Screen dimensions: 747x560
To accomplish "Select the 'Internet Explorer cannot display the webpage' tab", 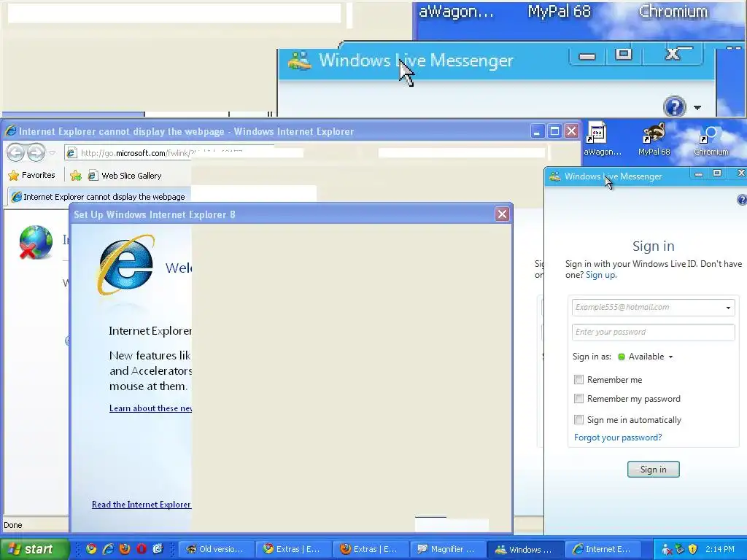I will click(98, 197).
